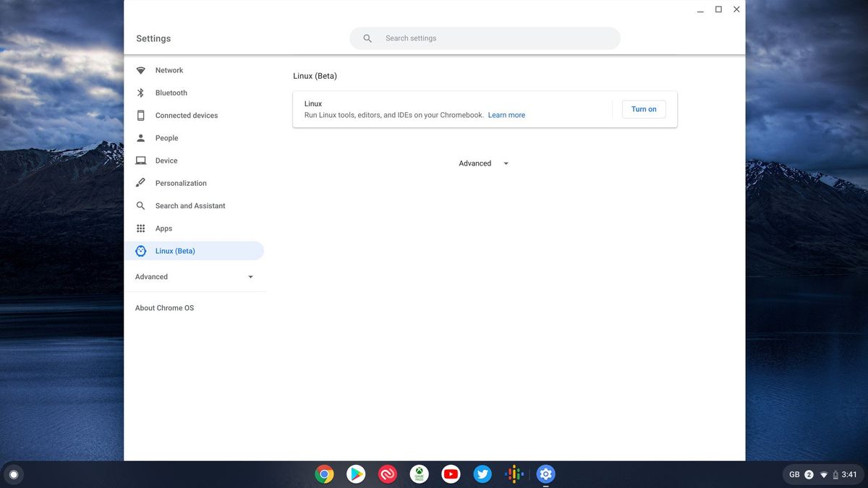
Task: Open About Chrome OS
Action: tap(164, 307)
